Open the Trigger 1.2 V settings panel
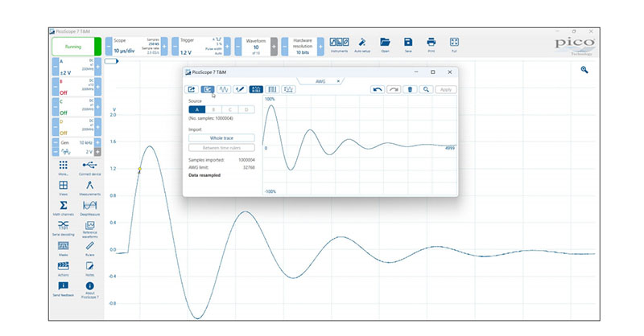 coord(200,47)
